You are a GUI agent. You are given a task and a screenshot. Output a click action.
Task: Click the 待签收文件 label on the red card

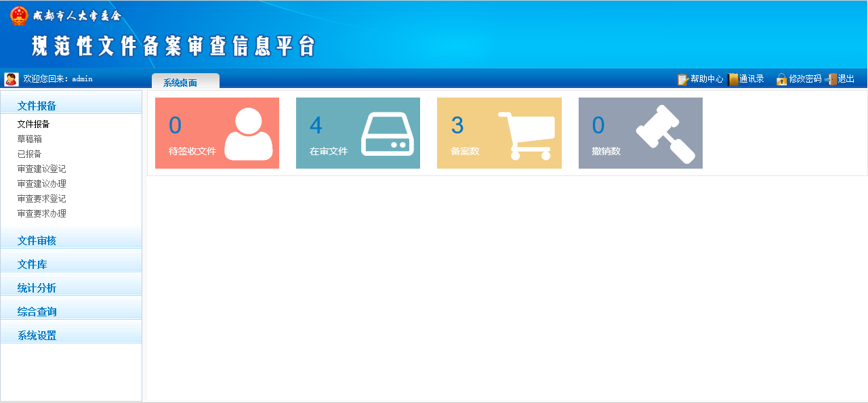192,152
